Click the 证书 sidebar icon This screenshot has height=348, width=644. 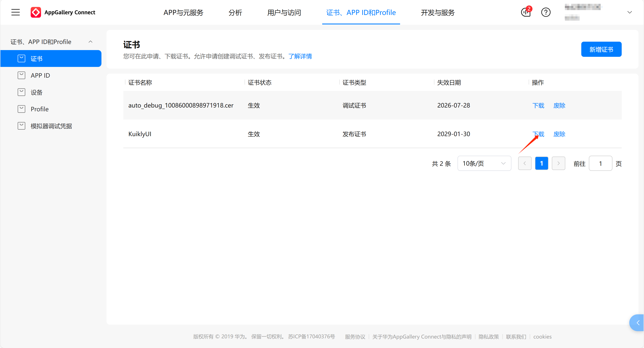[x=21, y=58]
